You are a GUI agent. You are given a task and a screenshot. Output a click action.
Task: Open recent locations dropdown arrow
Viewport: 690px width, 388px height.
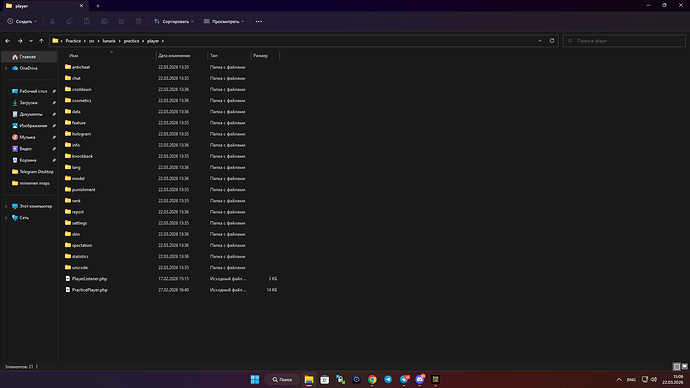click(x=31, y=41)
